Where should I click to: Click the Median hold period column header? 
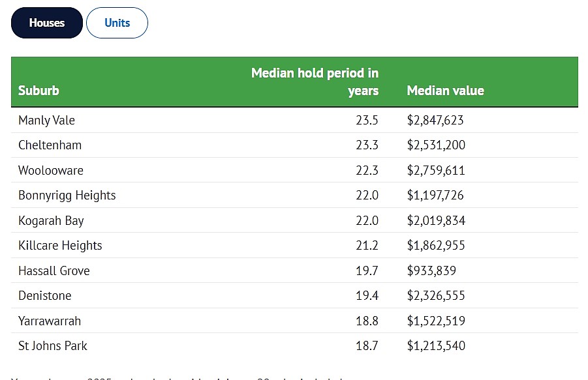(315, 81)
